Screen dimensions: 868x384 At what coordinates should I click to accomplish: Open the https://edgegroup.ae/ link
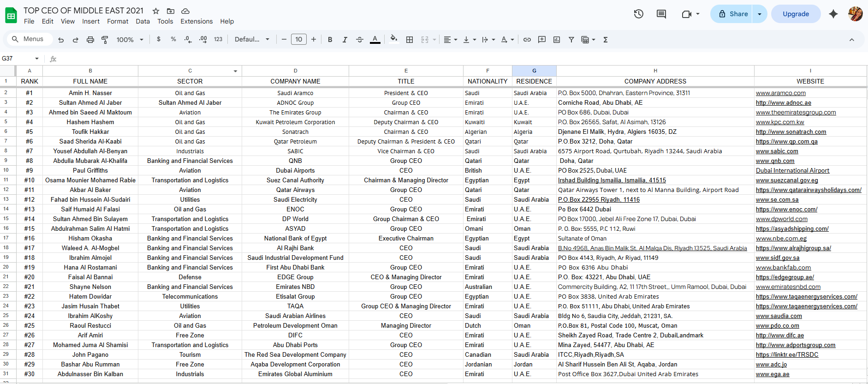pyautogui.click(x=785, y=277)
